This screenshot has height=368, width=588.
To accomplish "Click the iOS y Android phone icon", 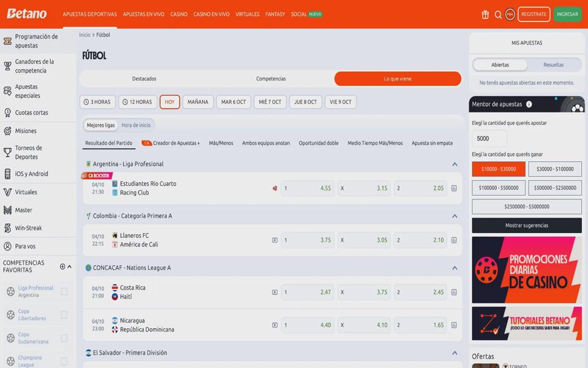I will tap(7, 174).
